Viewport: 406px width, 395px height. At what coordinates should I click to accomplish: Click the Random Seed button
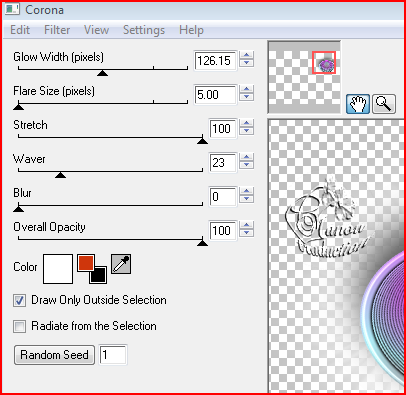(54, 355)
